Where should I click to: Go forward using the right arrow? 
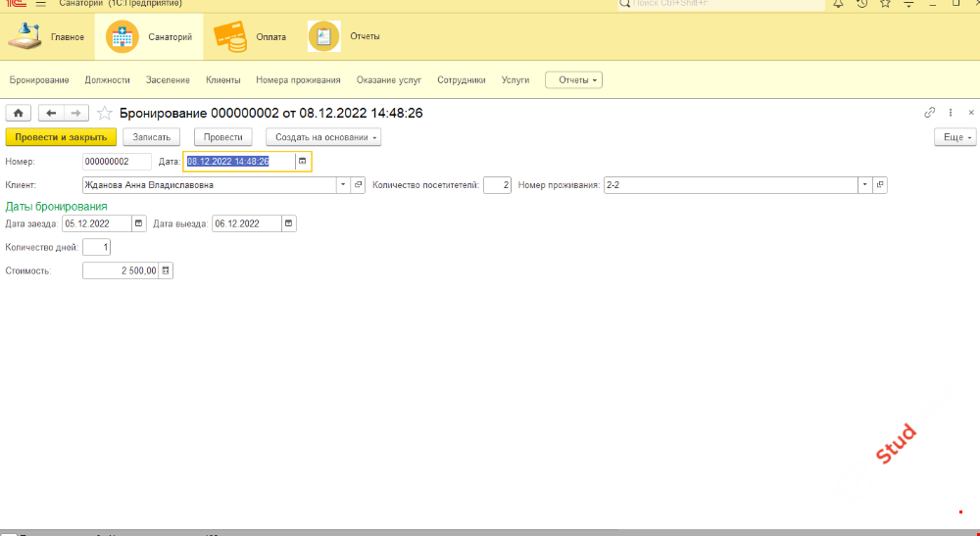76,113
